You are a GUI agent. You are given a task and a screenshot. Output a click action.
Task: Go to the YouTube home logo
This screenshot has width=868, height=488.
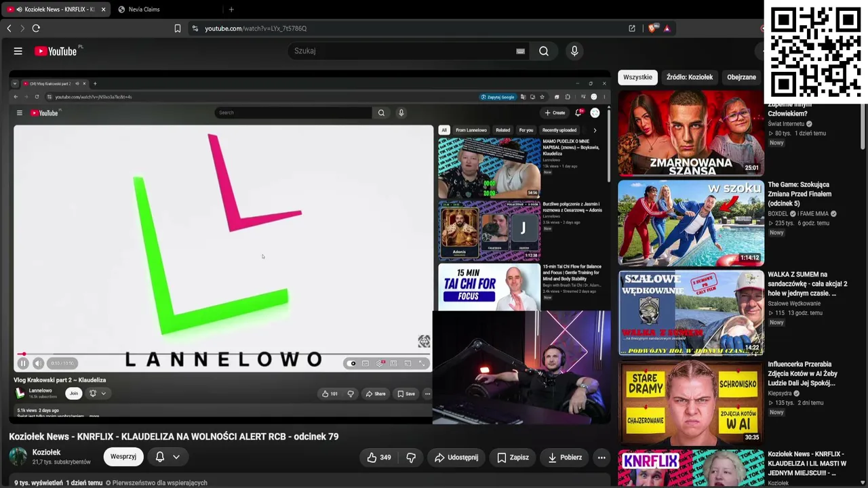(x=56, y=51)
